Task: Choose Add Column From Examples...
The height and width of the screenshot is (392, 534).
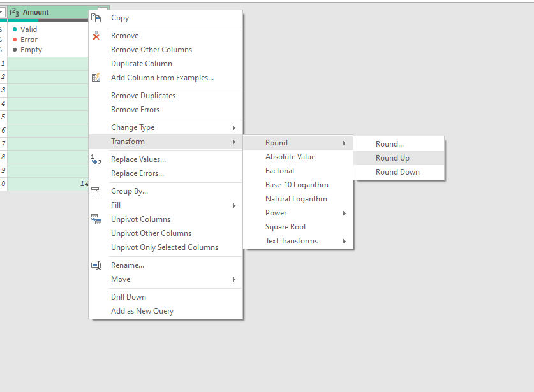Action: coord(165,78)
